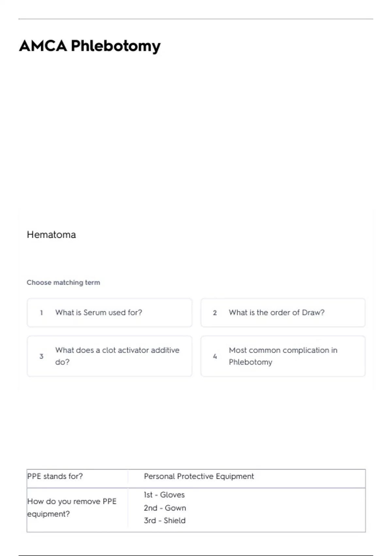Click the number 3 option badge
The image size is (392, 556).
click(x=41, y=356)
